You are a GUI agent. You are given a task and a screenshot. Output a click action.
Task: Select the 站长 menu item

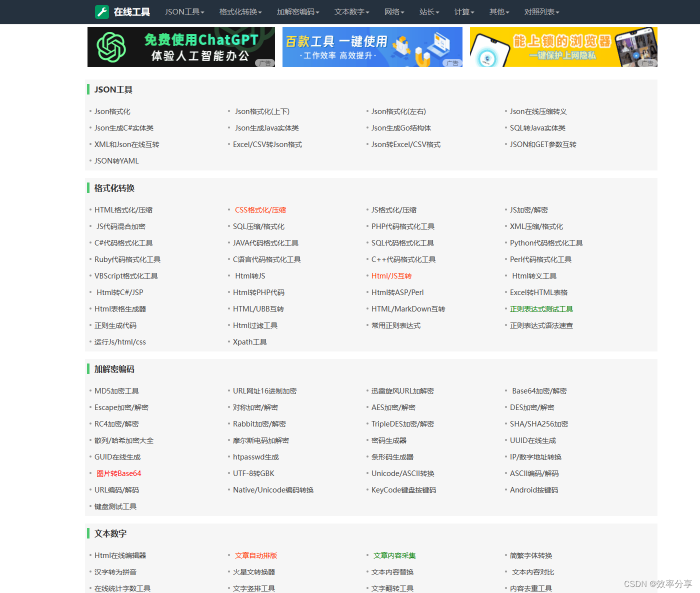click(428, 11)
